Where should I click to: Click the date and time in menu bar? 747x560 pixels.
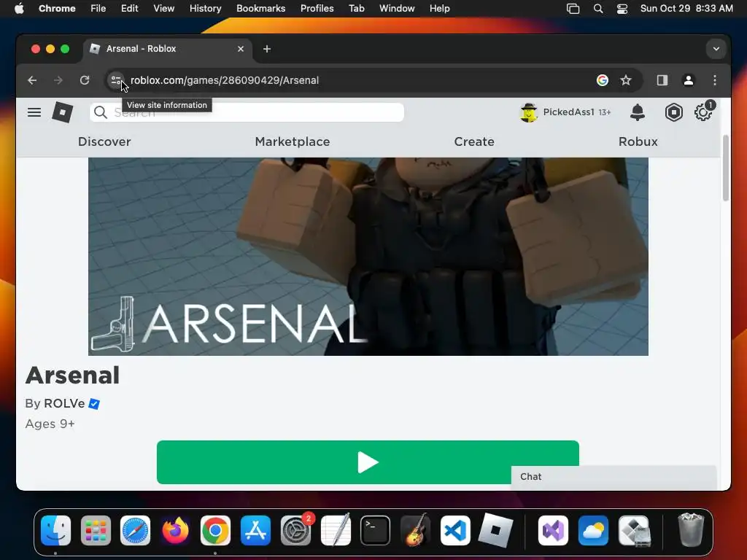pos(686,9)
